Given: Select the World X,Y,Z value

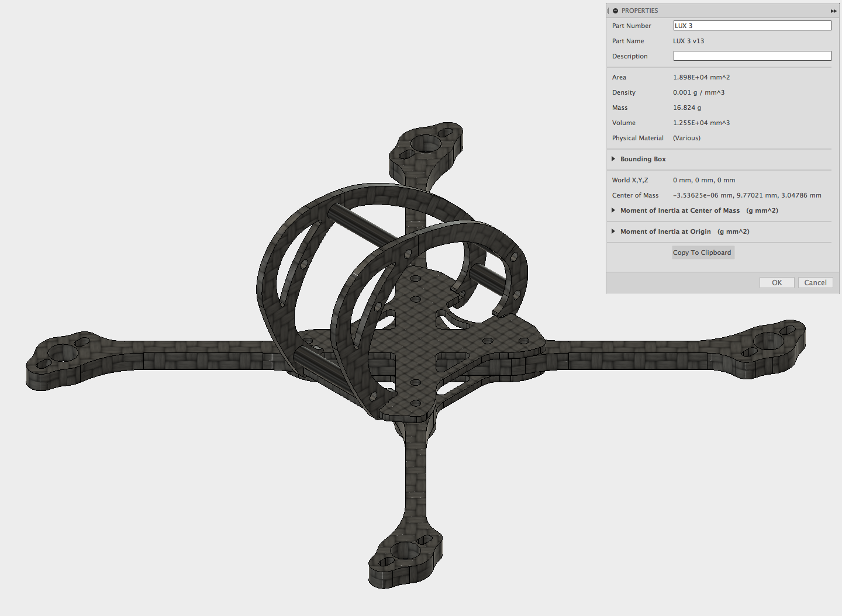Looking at the screenshot, I should coord(704,180).
